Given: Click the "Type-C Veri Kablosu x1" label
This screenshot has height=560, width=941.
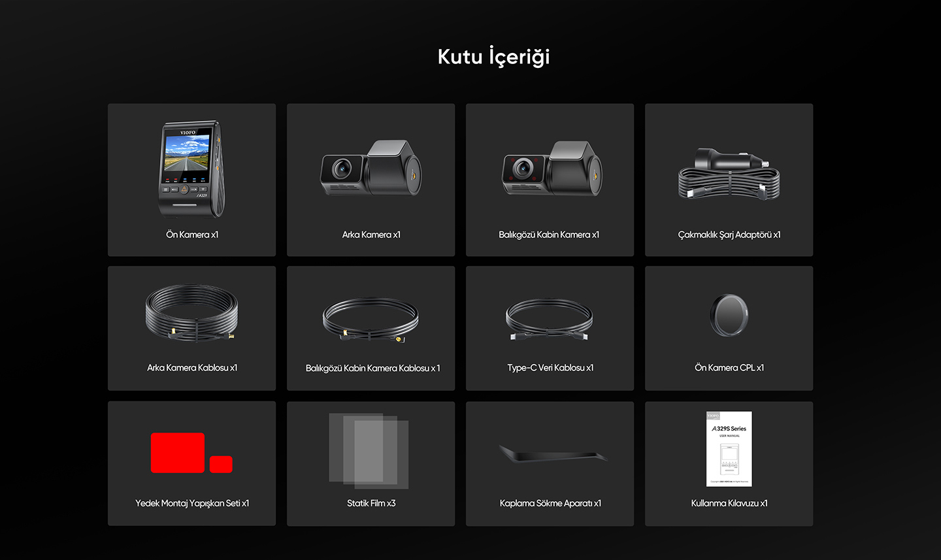Looking at the screenshot, I should click(x=550, y=368).
